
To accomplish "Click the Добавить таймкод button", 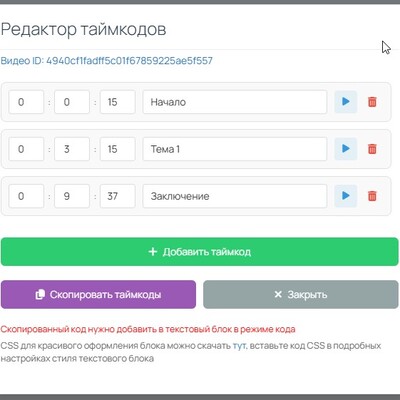I will point(200,252).
